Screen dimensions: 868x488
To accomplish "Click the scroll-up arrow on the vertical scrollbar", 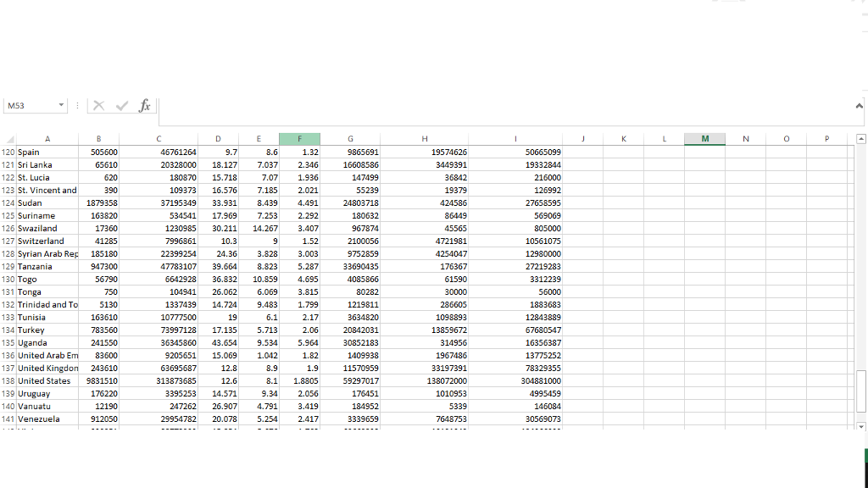I will pyautogui.click(x=861, y=139).
